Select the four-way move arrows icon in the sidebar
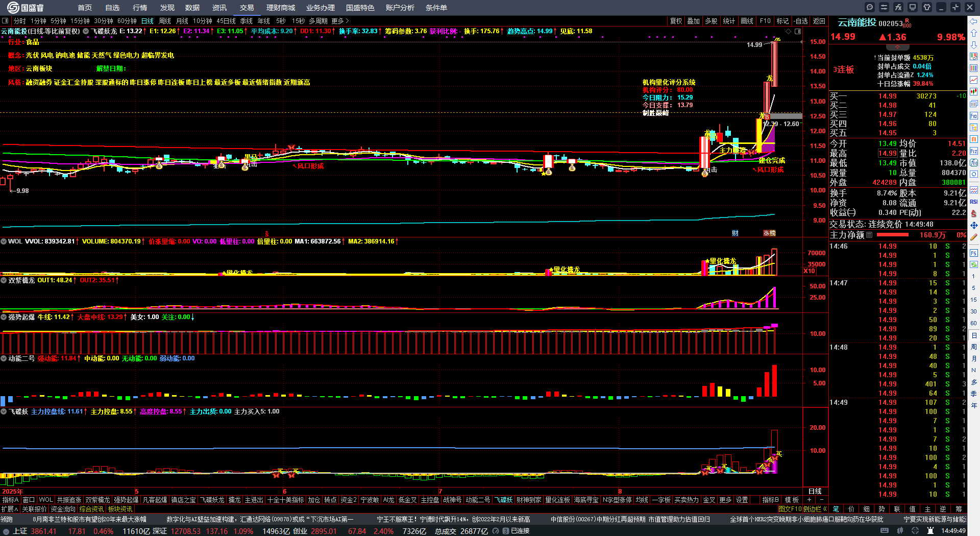 coord(974,225)
